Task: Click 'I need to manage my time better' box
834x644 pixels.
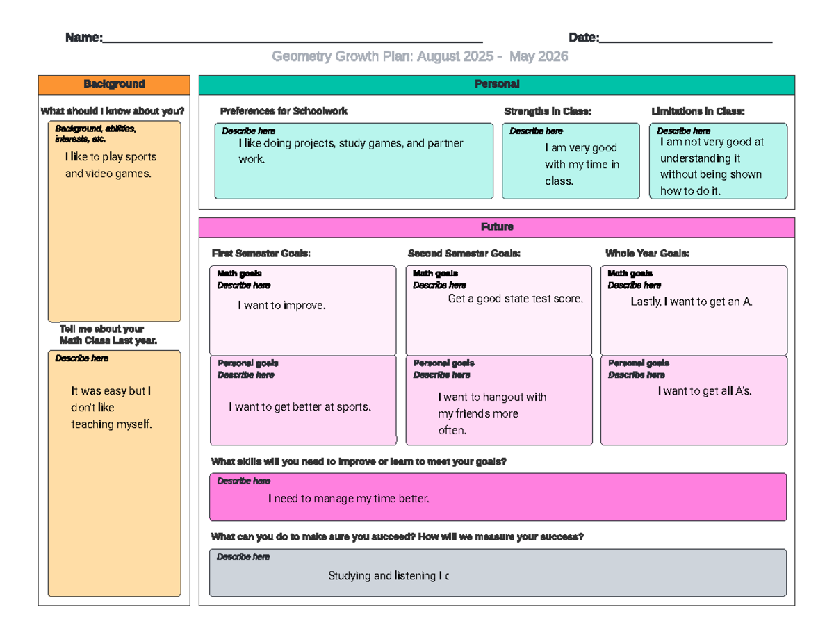Action: pyautogui.click(x=498, y=497)
